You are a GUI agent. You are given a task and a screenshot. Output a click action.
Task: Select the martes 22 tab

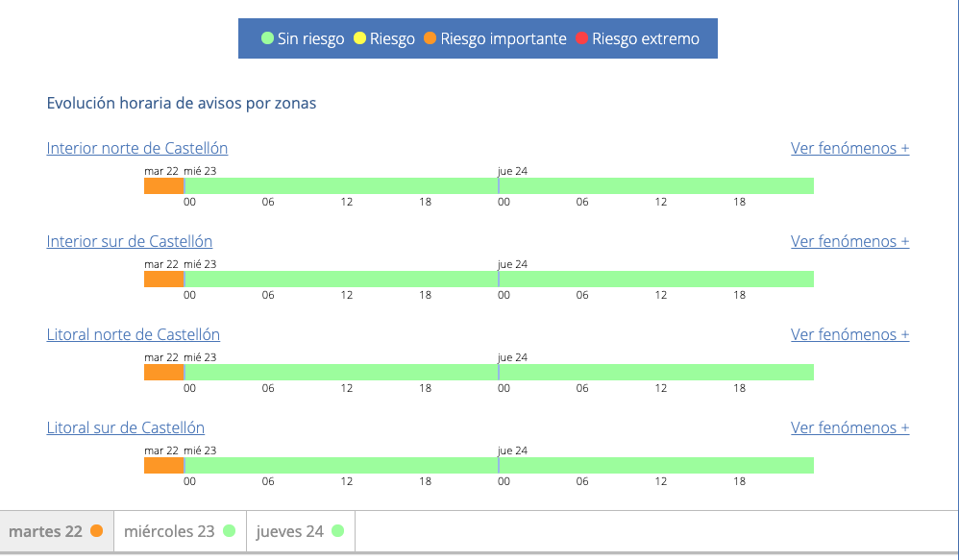pos(45,531)
